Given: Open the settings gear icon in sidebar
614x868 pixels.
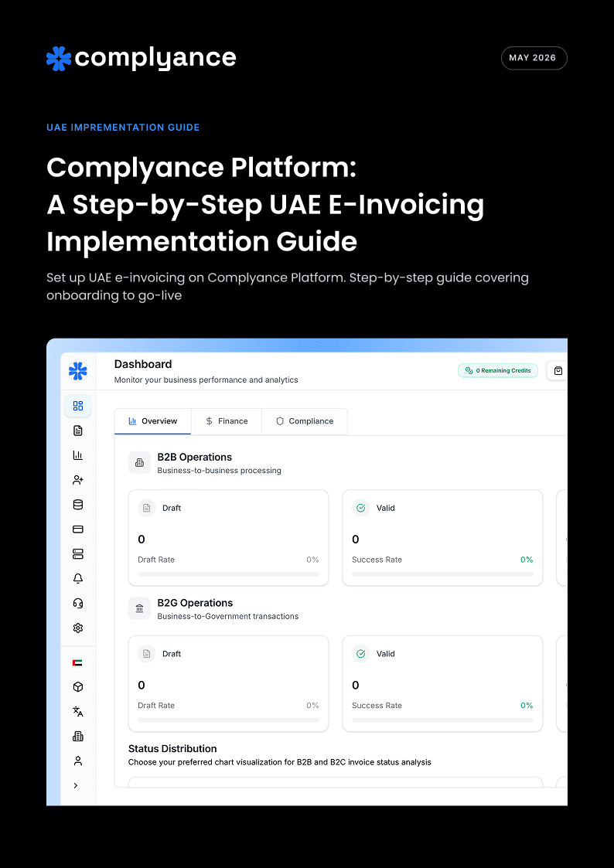Looking at the screenshot, I should [78, 628].
